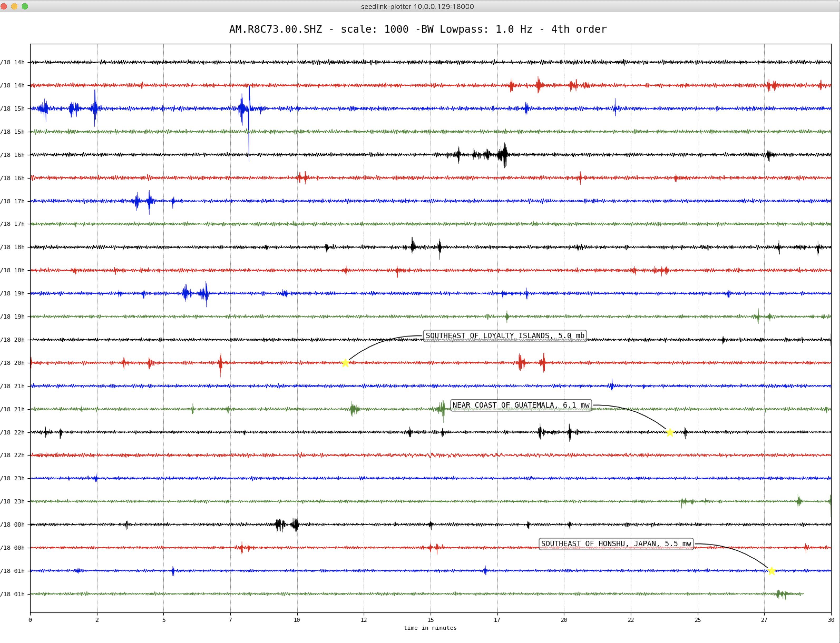The height and width of the screenshot is (643, 840).
Task: Click the 15h label of the green trace
Action: click(x=12, y=132)
